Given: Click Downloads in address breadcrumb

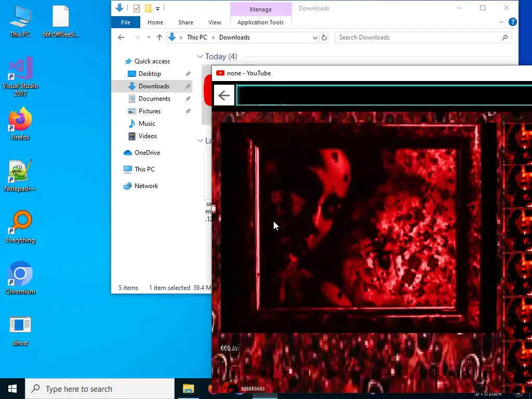Looking at the screenshot, I should pos(234,37).
